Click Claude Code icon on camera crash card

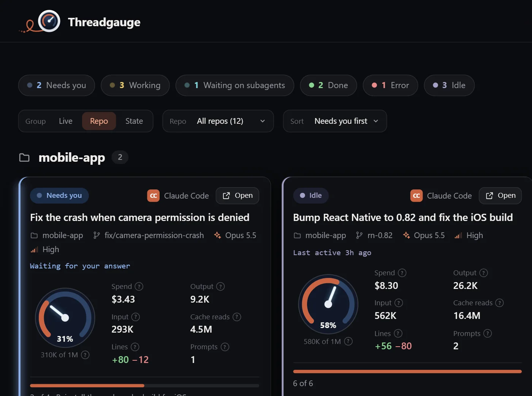tap(154, 196)
